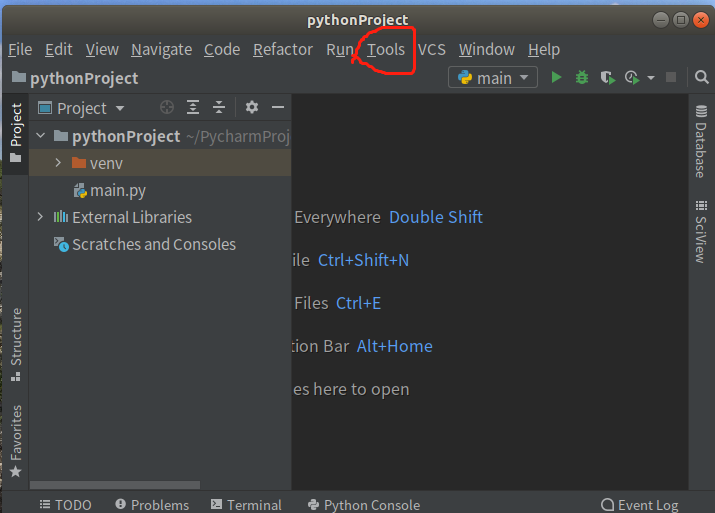Open the Tools menu

386,49
